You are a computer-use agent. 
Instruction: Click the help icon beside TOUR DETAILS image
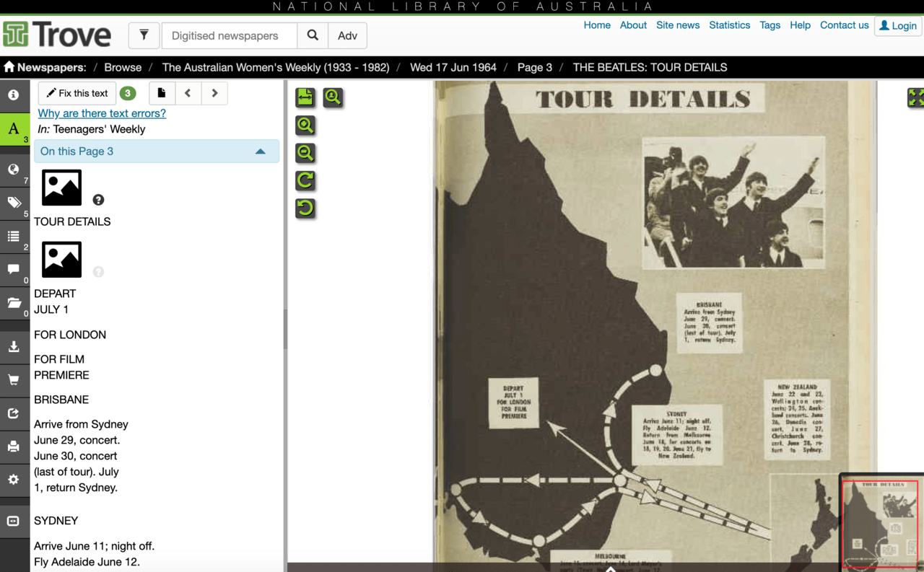(x=98, y=200)
